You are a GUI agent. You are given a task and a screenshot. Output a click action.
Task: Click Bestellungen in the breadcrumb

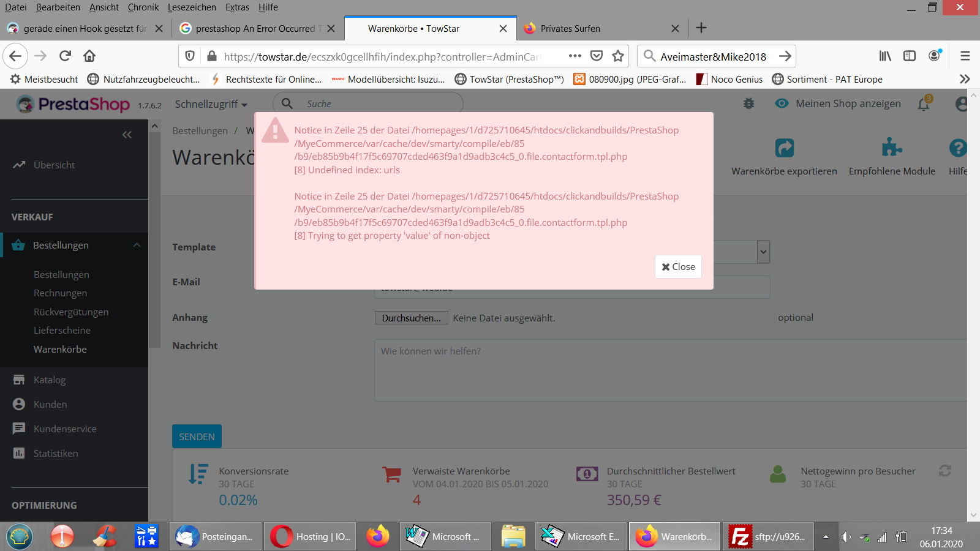click(200, 131)
